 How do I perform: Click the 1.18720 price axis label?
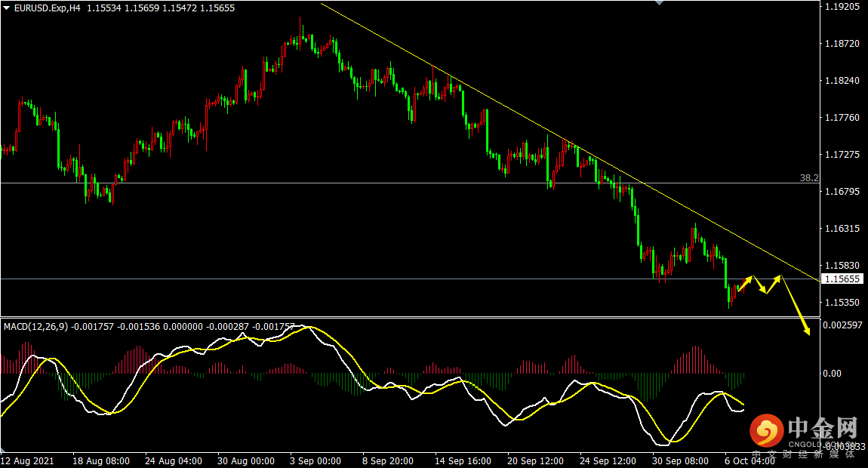tap(842, 44)
